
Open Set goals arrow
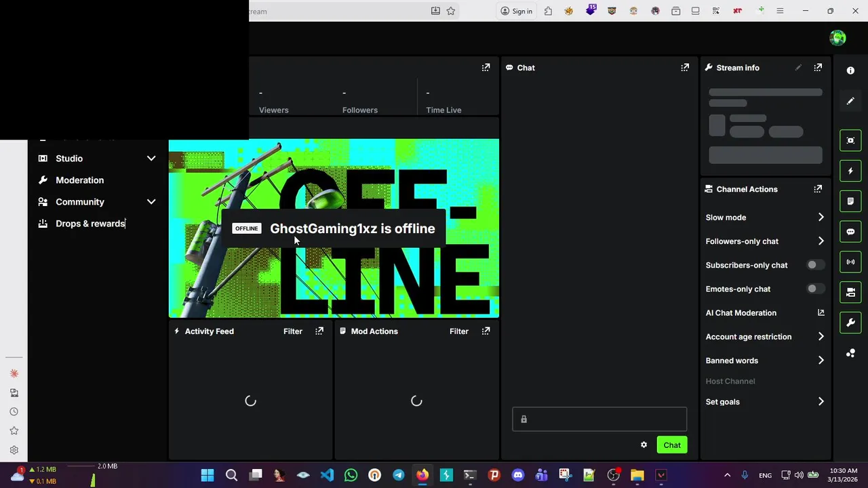(821, 402)
